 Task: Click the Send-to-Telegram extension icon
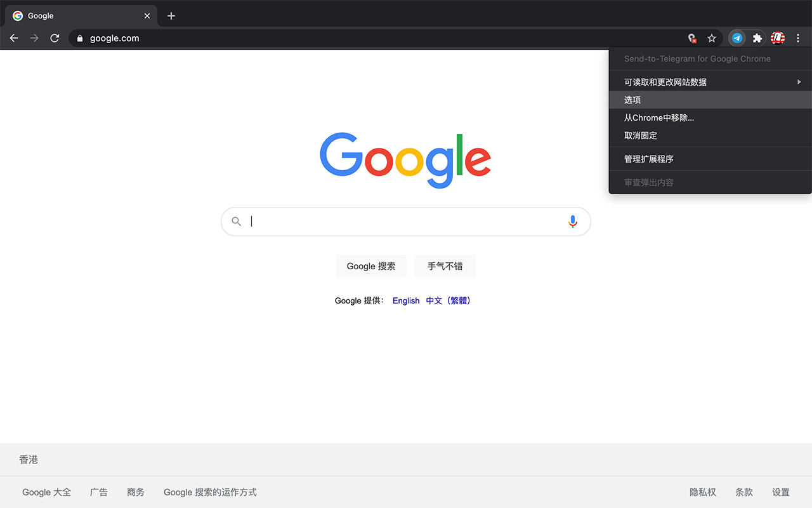(x=737, y=38)
